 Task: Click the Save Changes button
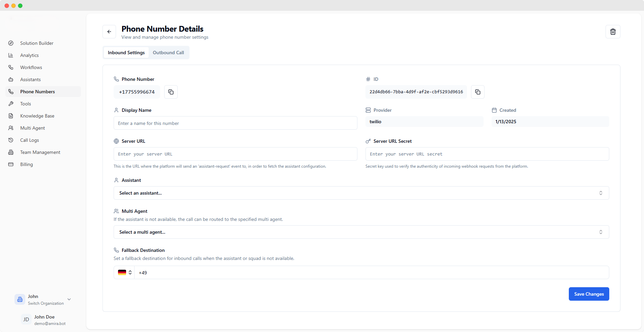click(588, 294)
